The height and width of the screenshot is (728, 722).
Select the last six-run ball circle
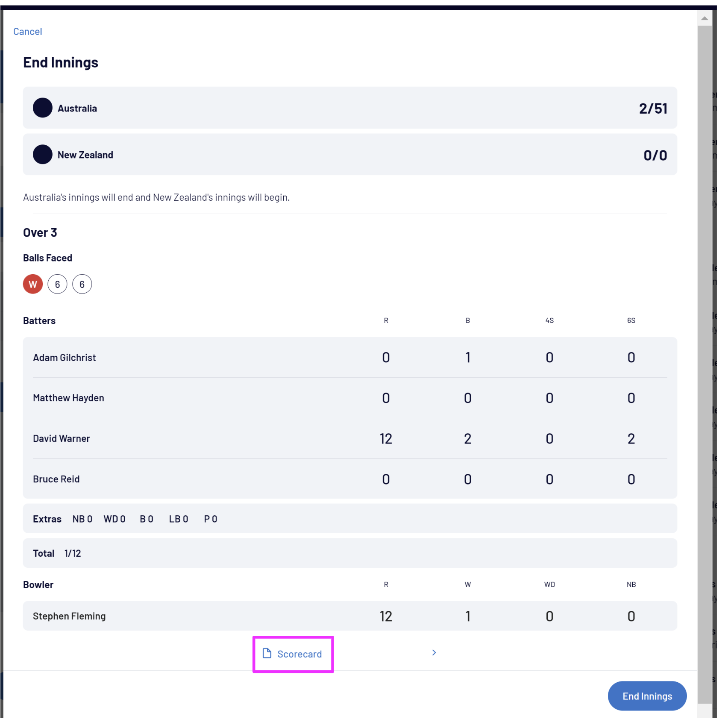(82, 284)
